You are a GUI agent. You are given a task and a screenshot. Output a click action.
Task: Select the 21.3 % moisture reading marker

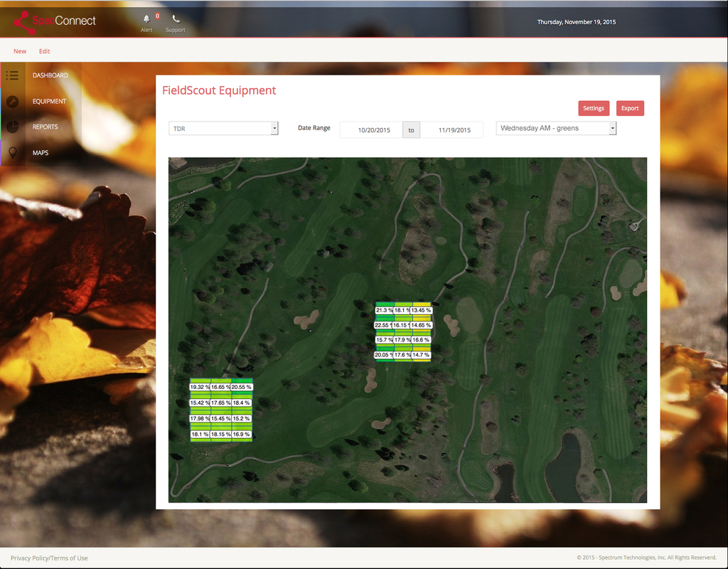pyautogui.click(x=384, y=310)
